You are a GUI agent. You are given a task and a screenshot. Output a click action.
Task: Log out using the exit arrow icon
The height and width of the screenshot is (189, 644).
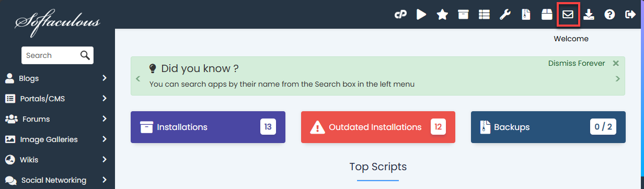click(630, 15)
